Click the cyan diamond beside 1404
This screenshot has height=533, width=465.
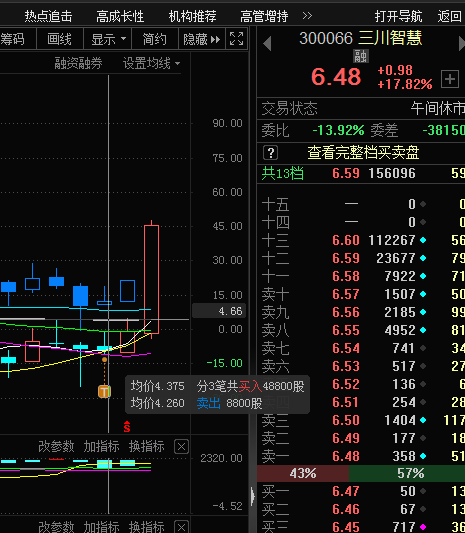coord(423,420)
